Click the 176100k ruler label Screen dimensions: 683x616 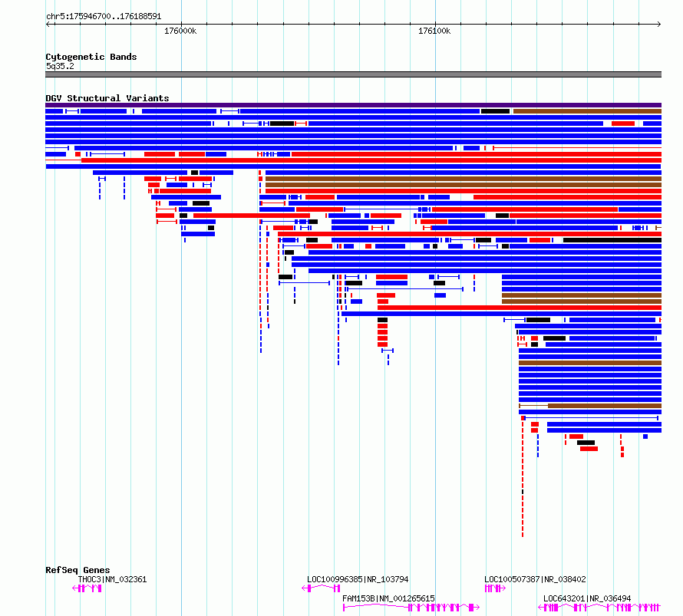[x=434, y=31]
